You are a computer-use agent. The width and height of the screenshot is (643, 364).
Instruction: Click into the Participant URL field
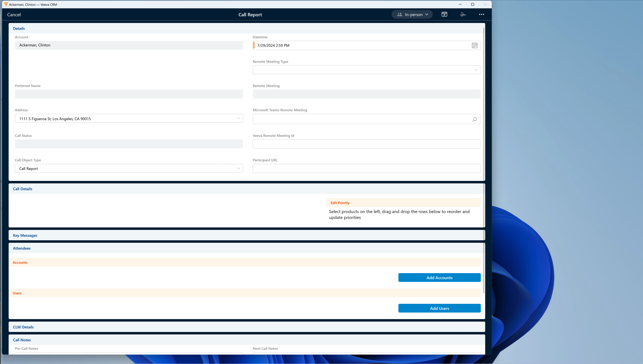367,169
